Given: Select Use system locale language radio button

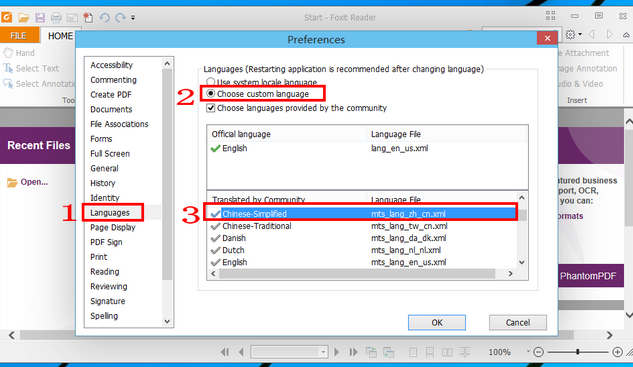Looking at the screenshot, I should pyautogui.click(x=210, y=82).
